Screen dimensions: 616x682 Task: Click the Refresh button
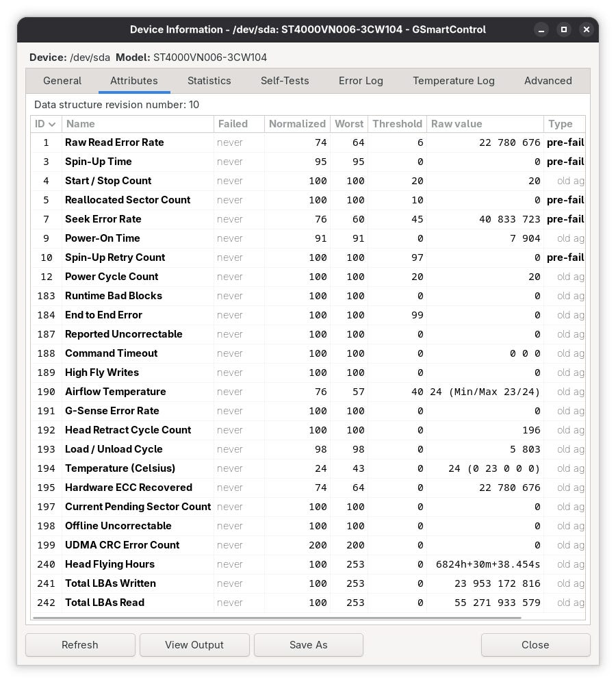coord(80,645)
